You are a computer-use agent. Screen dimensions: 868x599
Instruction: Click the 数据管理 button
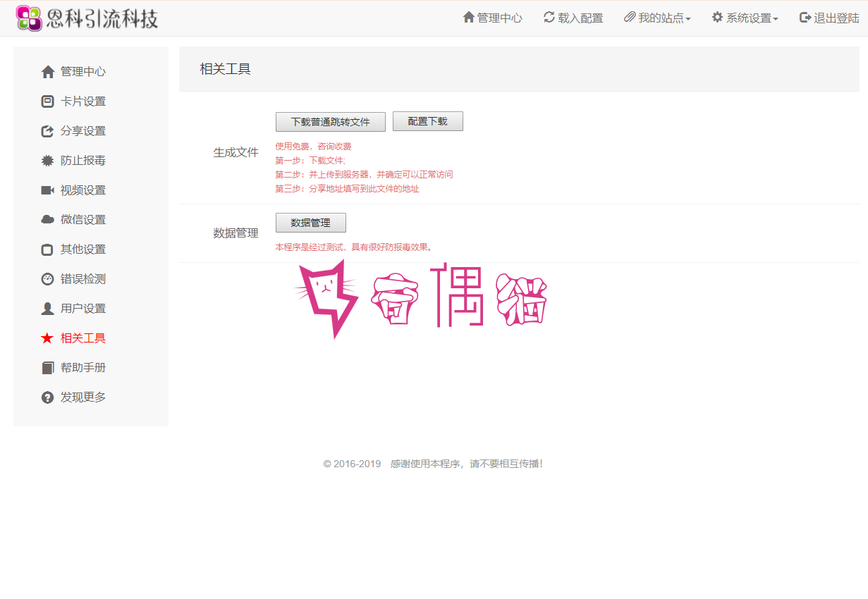pyautogui.click(x=311, y=223)
